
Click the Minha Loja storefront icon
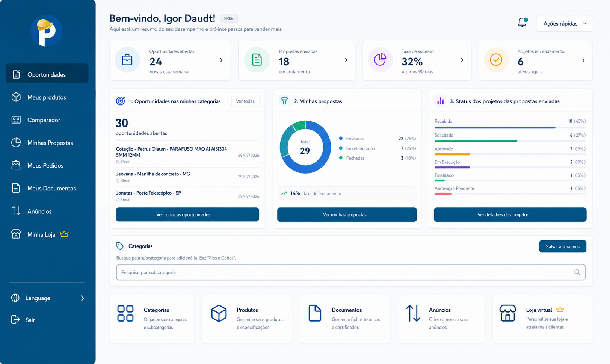tap(16, 234)
